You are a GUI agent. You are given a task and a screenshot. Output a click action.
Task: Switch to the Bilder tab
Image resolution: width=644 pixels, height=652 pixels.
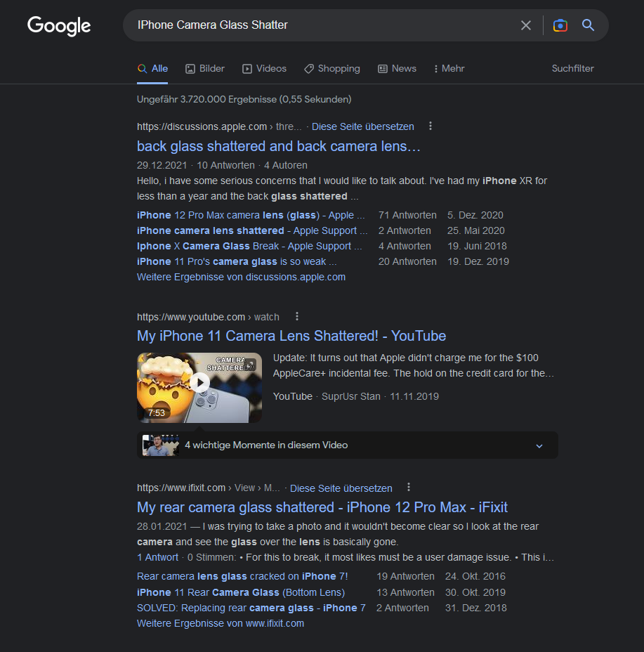(x=205, y=69)
